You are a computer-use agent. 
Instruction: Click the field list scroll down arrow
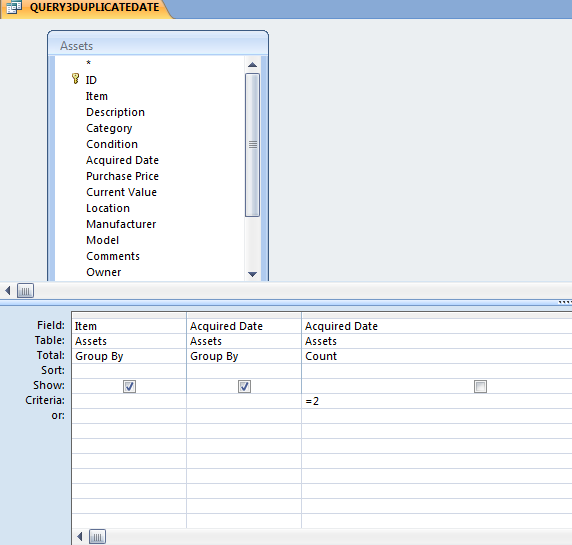[252, 274]
